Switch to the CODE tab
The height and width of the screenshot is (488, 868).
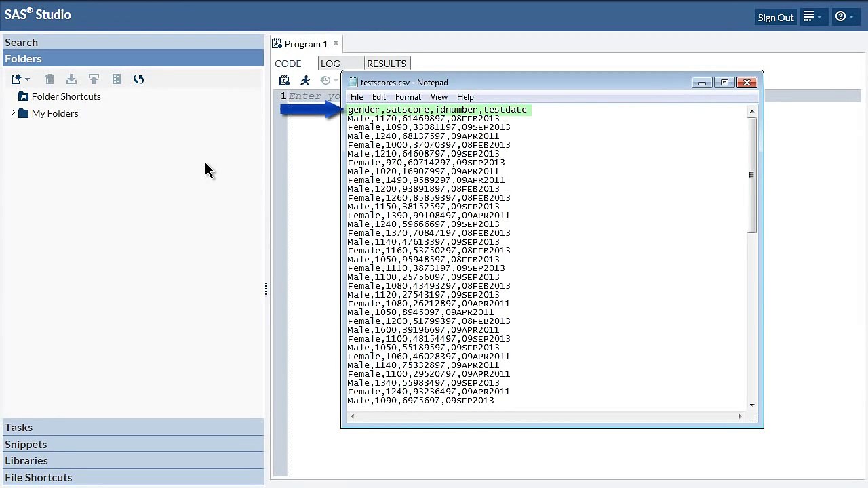click(288, 64)
